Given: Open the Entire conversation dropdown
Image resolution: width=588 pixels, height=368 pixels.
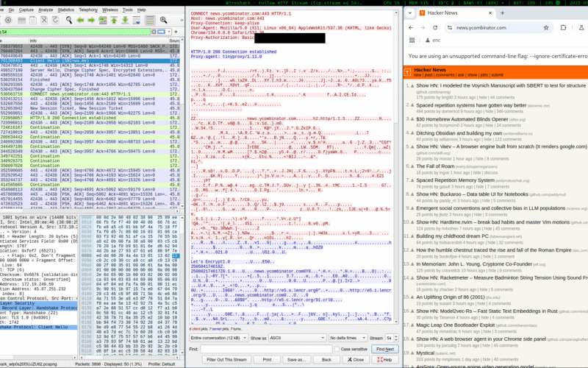Looking at the screenshot, I should (x=219, y=336).
